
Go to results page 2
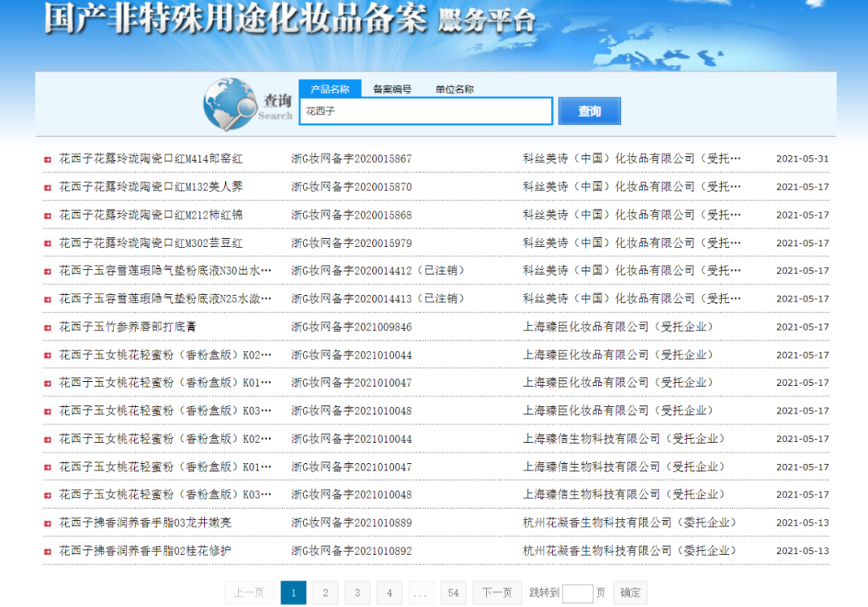[x=325, y=593]
